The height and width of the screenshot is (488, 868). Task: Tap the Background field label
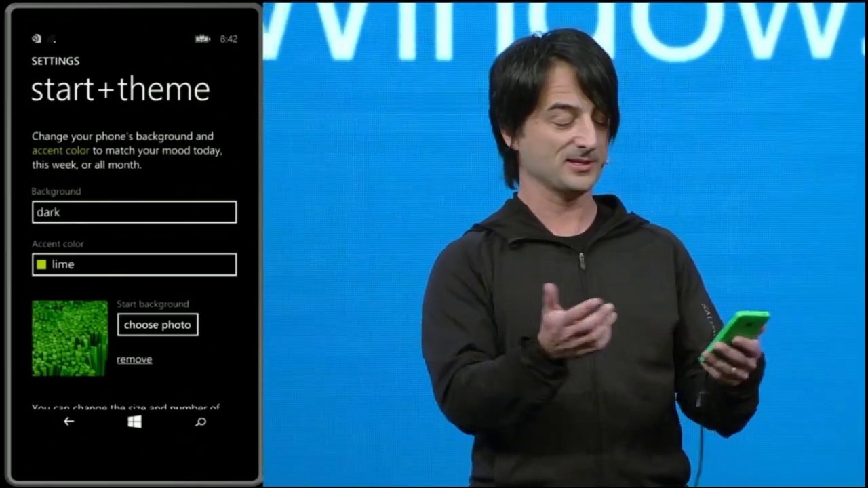[x=56, y=192]
